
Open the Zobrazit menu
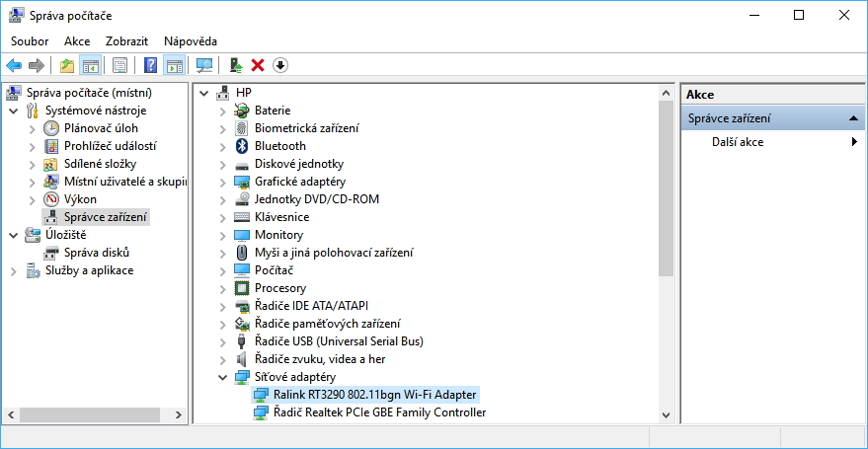(126, 40)
